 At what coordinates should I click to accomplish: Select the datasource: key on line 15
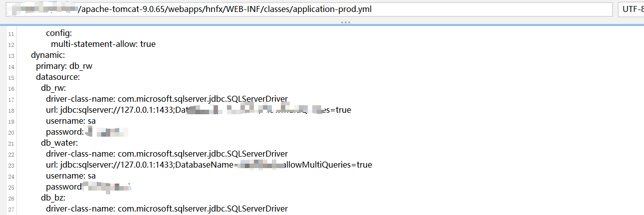point(57,77)
